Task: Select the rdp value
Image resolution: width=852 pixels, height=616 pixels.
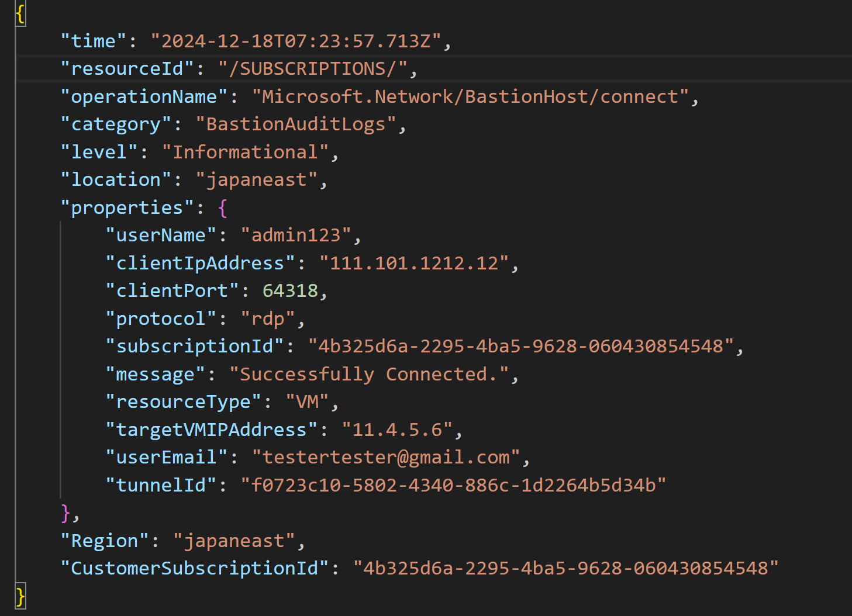Action: pyautogui.click(x=268, y=319)
